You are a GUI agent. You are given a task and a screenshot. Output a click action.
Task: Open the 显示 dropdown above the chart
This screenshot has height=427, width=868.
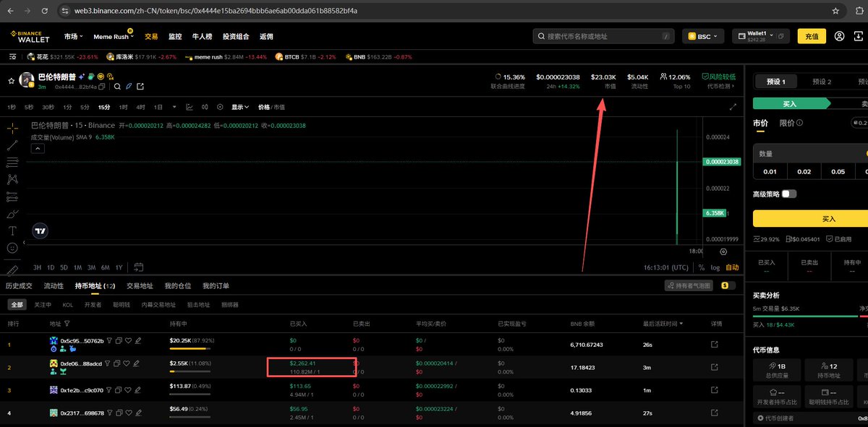[x=239, y=106]
